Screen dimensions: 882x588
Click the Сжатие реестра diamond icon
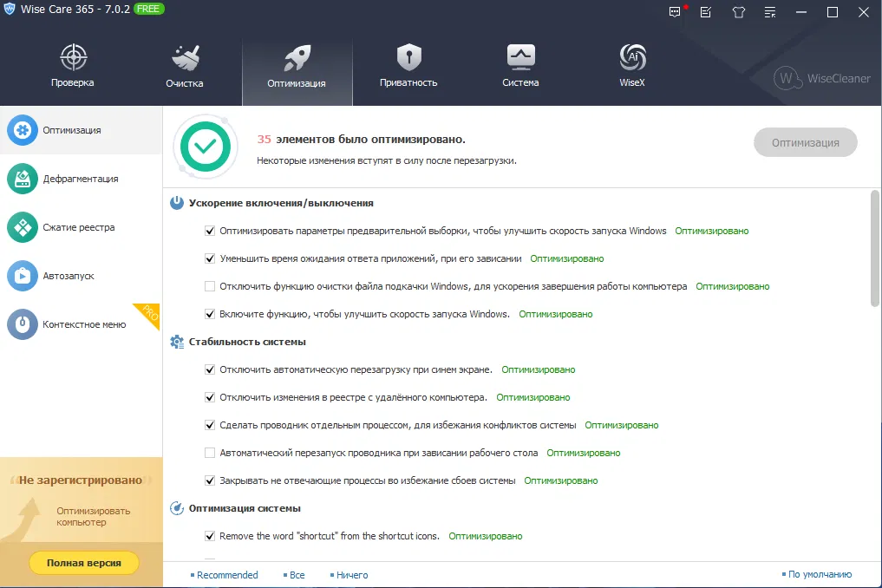23,227
